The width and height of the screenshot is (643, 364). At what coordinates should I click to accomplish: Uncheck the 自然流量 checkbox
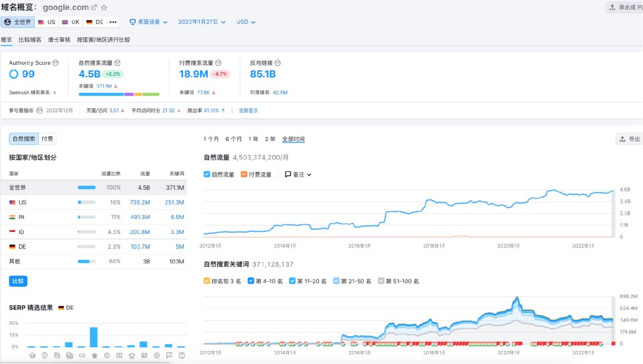(207, 175)
